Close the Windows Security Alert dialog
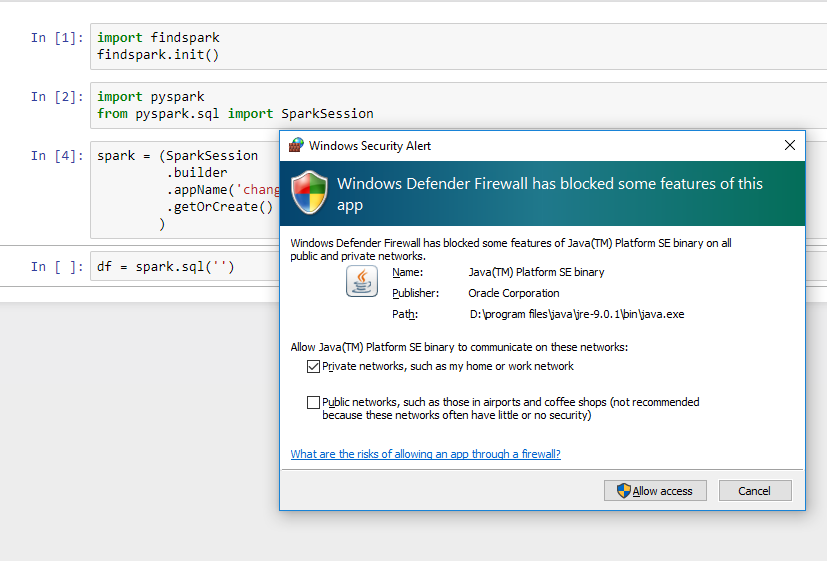The width and height of the screenshot is (827, 561). point(790,145)
